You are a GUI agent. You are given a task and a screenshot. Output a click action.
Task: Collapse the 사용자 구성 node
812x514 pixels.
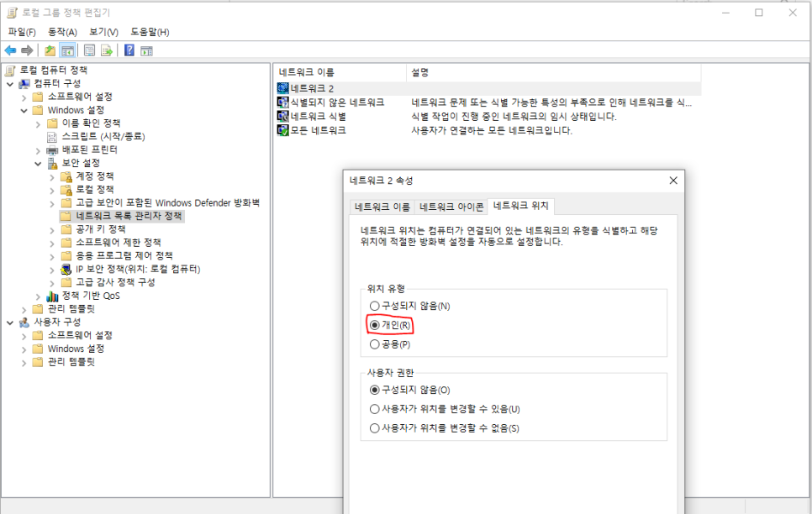click(x=10, y=323)
